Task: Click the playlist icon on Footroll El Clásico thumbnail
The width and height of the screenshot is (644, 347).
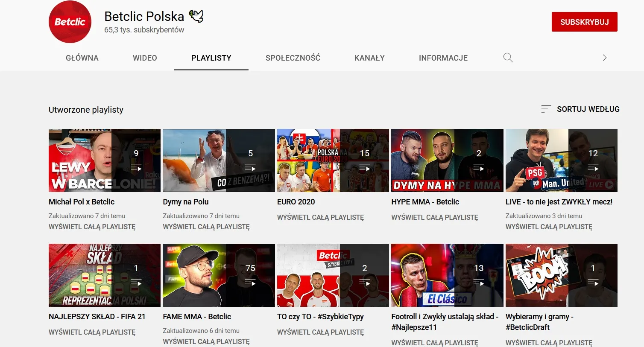Action: (x=479, y=283)
